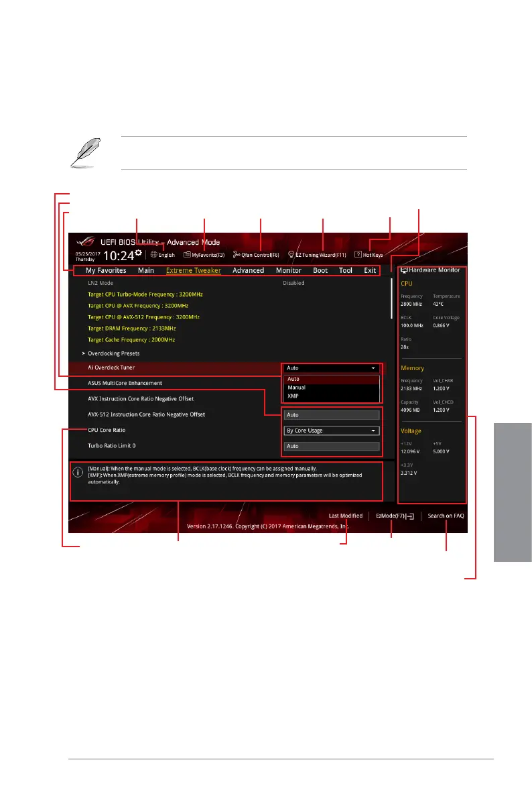Open the My Favorites tab
532x802 pixels.
coord(106,270)
